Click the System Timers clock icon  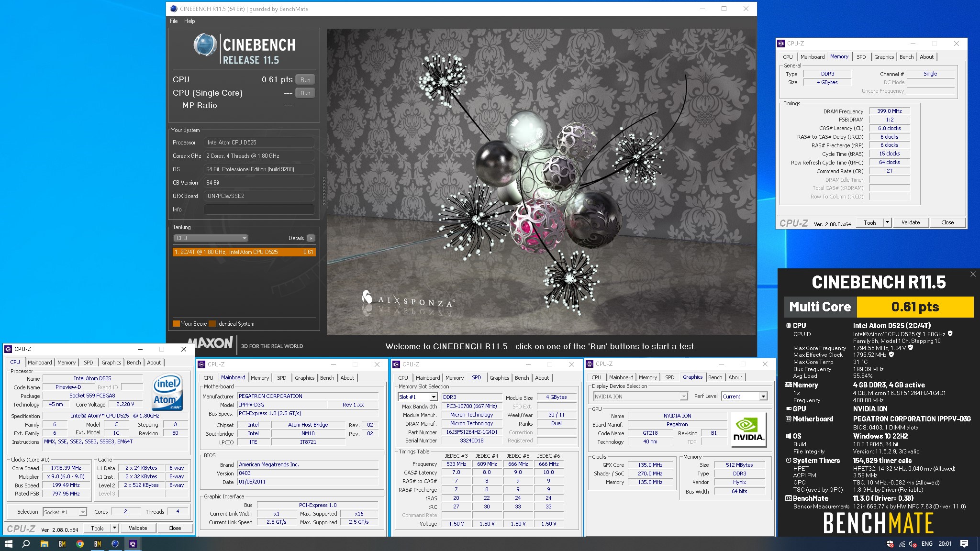point(789,460)
